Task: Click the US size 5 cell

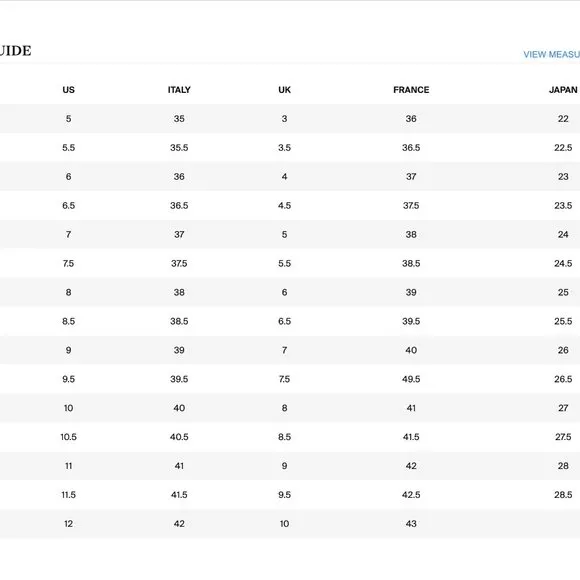Action: click(68, 119)
